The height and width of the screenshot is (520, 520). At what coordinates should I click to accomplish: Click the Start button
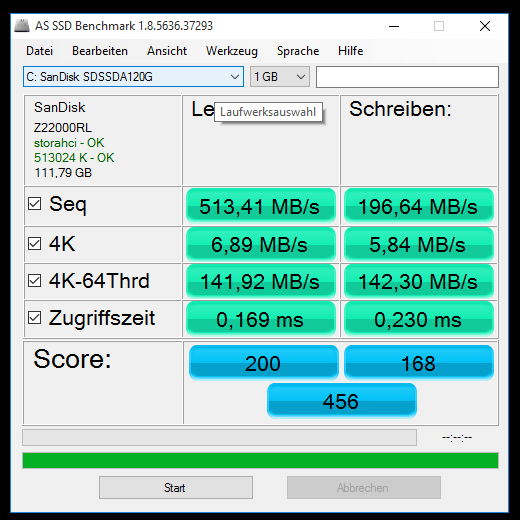(x=176, y=488)
